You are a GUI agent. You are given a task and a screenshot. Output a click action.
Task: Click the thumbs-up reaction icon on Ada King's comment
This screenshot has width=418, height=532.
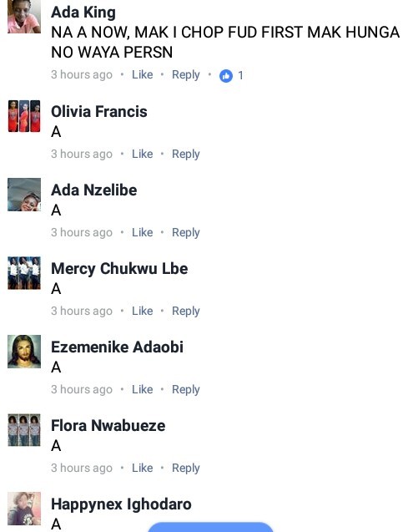[226, 76]
